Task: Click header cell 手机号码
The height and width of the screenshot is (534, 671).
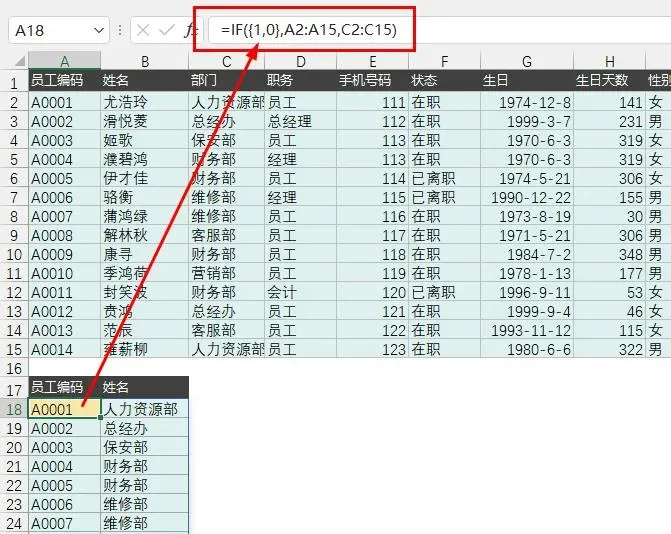Action: 372,80
